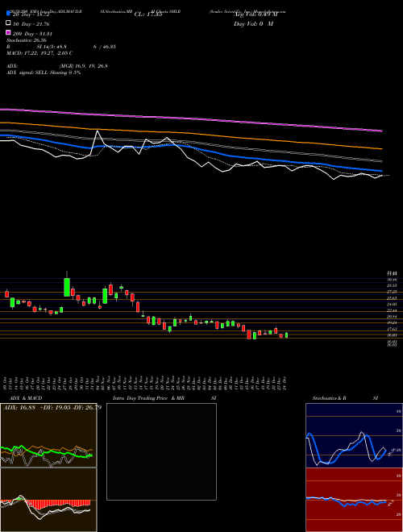Click the thick blue 20-day average line
403x532 pixels.
point(190,148)
